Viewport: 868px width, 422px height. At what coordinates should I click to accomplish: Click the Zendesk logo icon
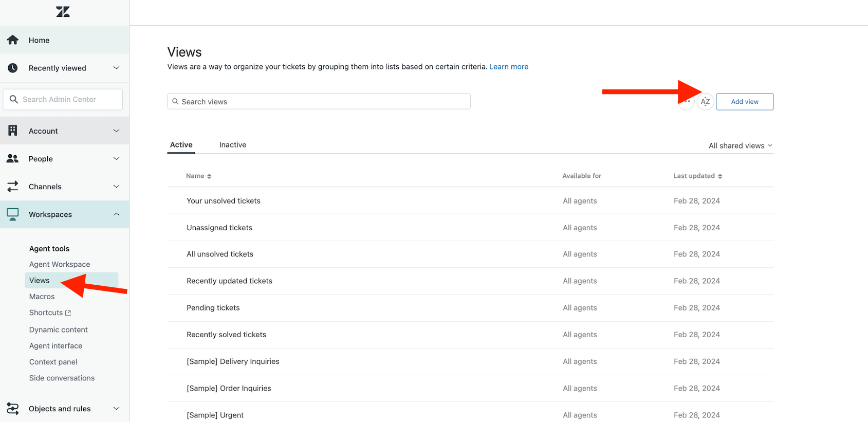tap(63, 12)
